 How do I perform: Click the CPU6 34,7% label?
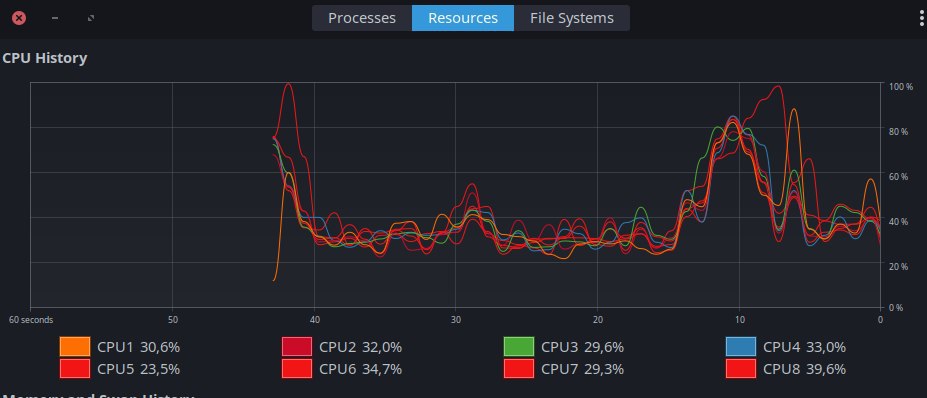[x=361, y=369]
